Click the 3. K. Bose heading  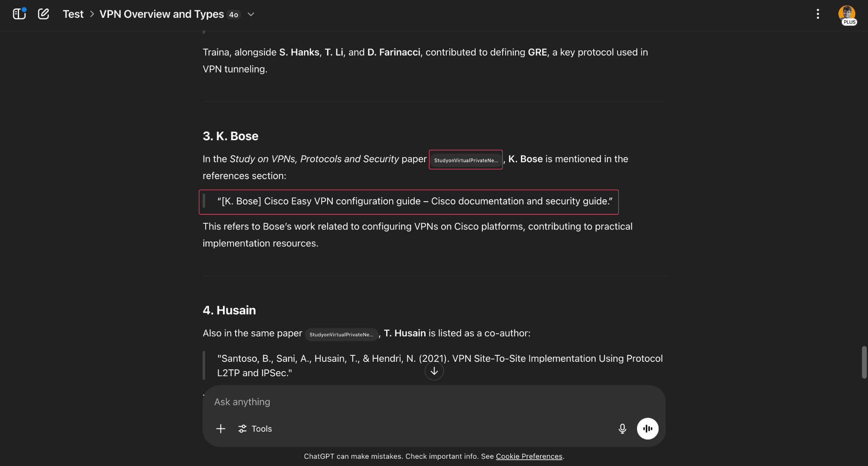pos(231,136)
